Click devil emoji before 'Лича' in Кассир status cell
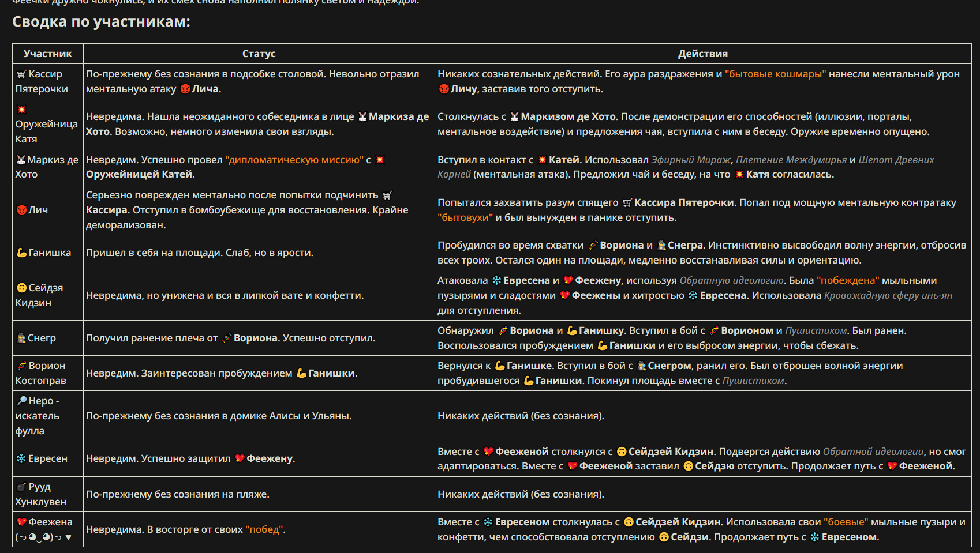Image resolution: width=980 pixels, height=553 pixels. (x=185, y=89)
